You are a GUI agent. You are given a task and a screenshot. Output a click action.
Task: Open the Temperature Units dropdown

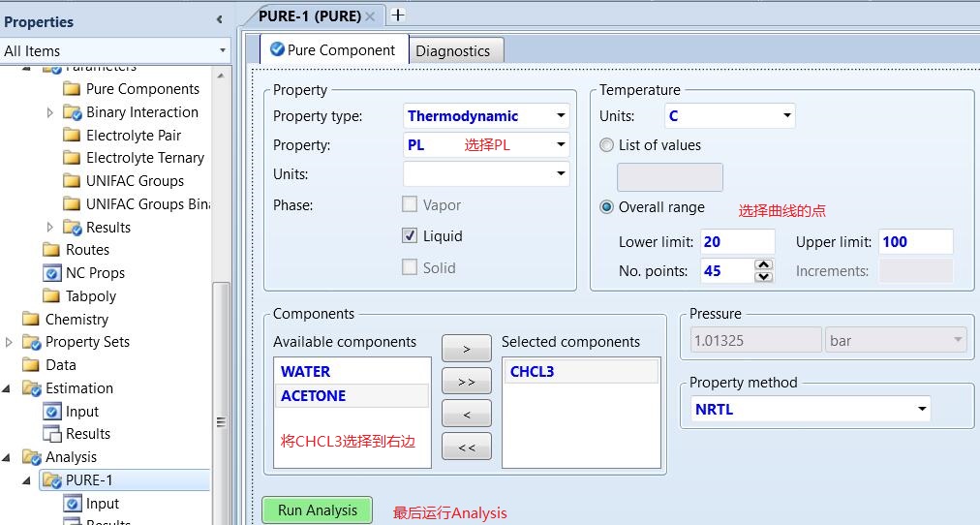(786, 116)
